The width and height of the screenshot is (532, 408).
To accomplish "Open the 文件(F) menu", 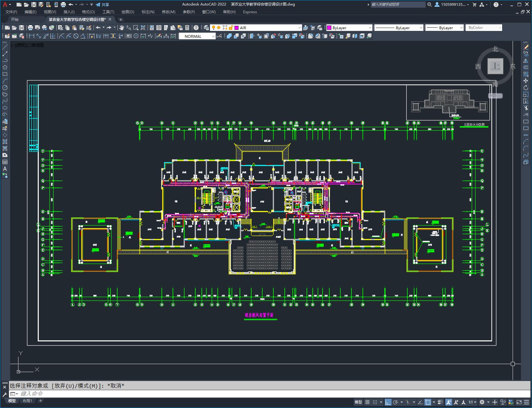I will coord(11,12).
